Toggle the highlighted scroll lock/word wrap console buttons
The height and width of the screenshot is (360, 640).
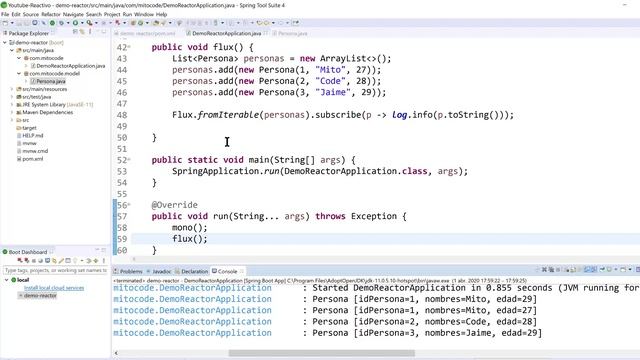point(590,270)
